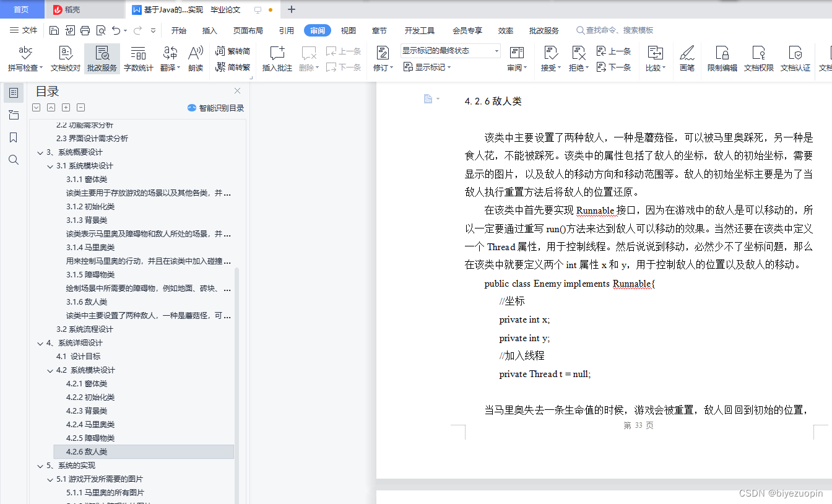Open 文档认证 document certification
Screen dimensions: 832x504
(795, 59)
